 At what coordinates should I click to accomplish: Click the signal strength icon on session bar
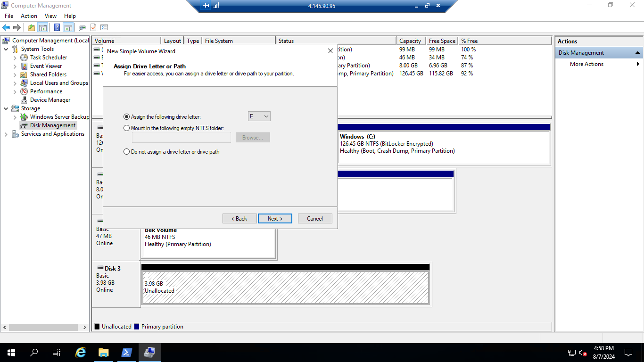(216, 6)
